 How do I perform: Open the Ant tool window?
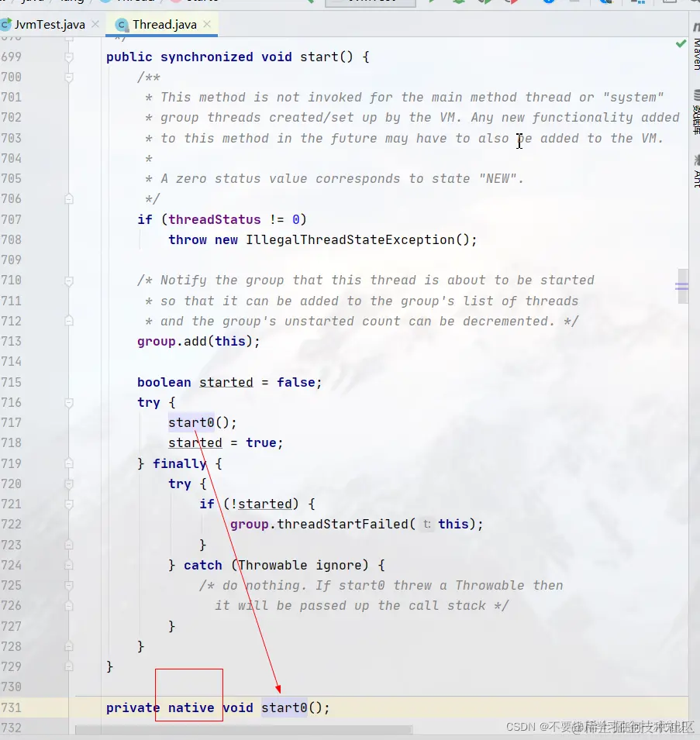[x=696, y=172]
